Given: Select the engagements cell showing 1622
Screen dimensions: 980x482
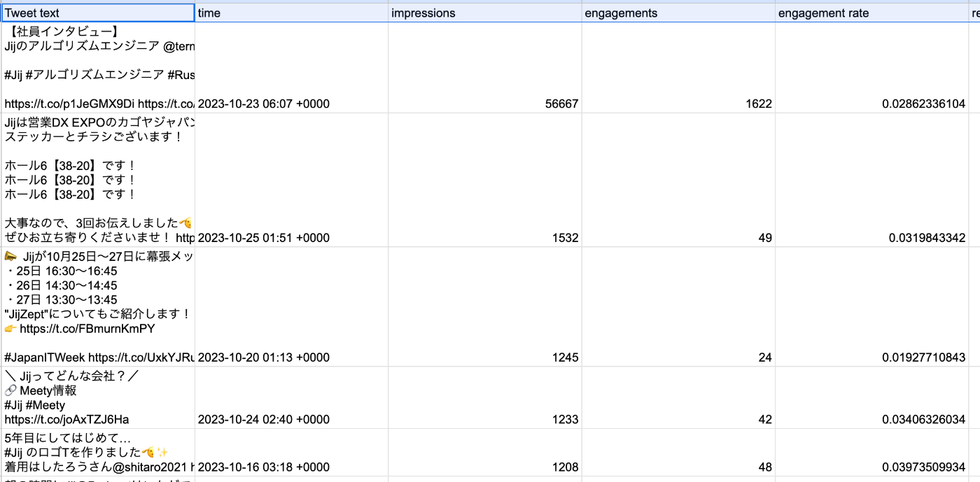Looking at the screenshot, I should point(678,67).
